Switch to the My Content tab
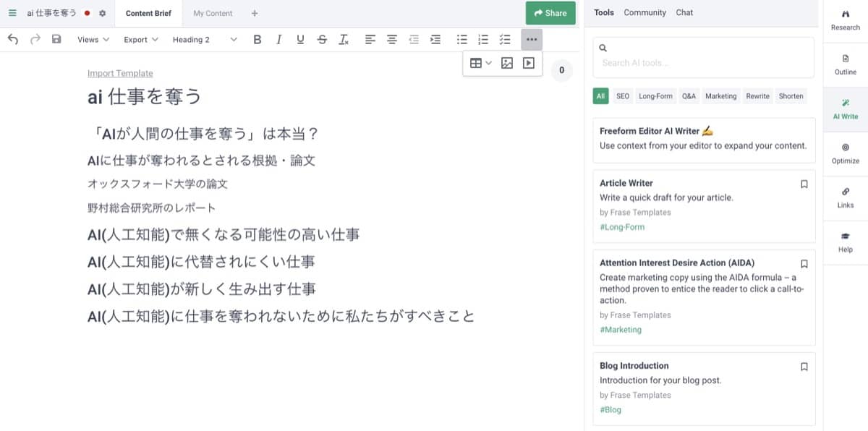This screenshot has height=431, width=868. pos(213,13)
